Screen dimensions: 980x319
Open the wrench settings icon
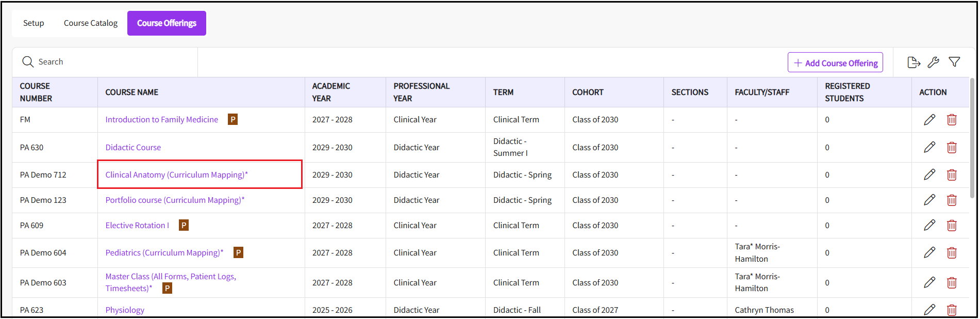click(933, 62)
